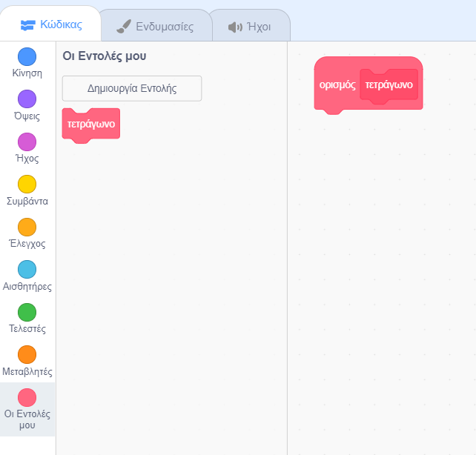Click the τετράγωνο block in the palette
This screenshot has width=476, height=455.
[x=90, y=124]
